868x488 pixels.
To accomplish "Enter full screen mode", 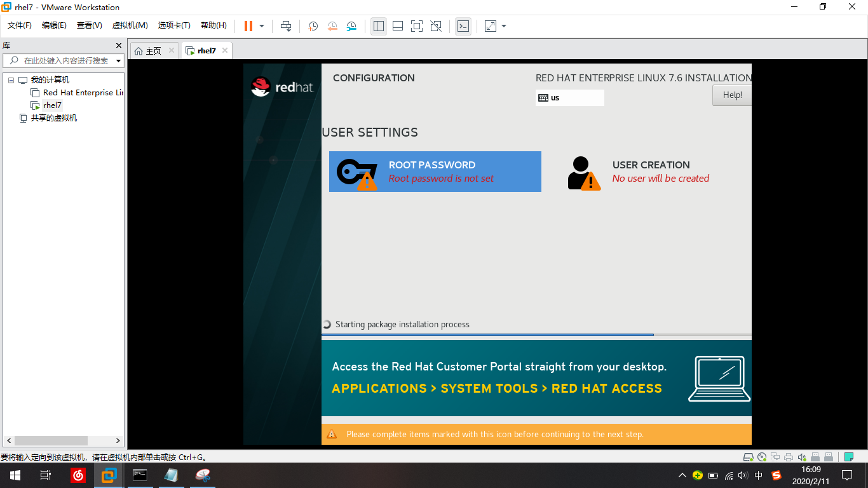I will tap(417, 26).
